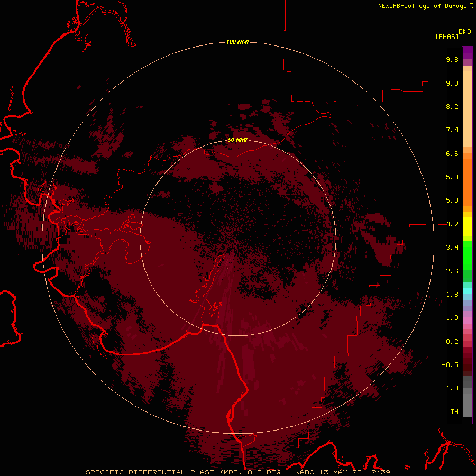
Task: Select the -1.3 scale value
Action: coord(450,388)
